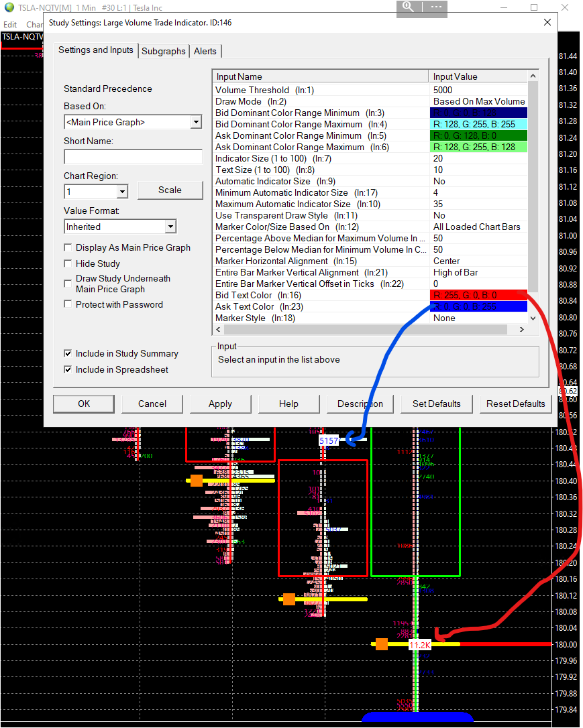This screenshot has width=583, height=728.
Task: Click the 5157 volume marker on chart
Action: (x=329, y=440)
